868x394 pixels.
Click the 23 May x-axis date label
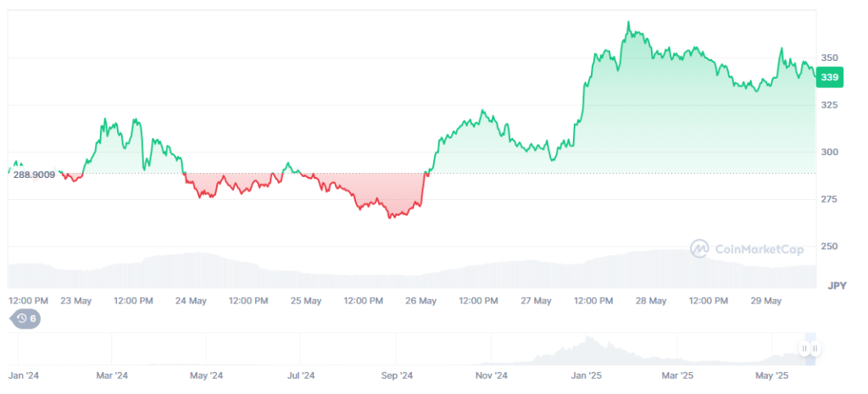pos(76,301)
